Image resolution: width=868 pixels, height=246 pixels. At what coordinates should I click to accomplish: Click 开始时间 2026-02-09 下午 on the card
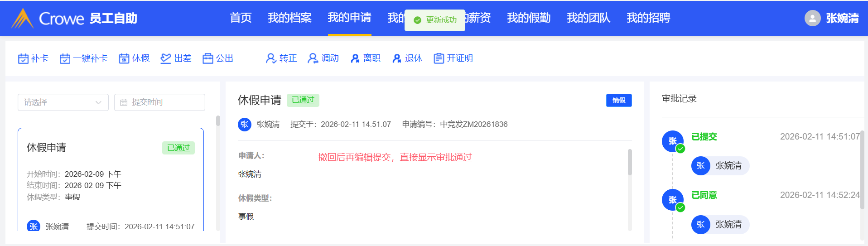[74, 174]
